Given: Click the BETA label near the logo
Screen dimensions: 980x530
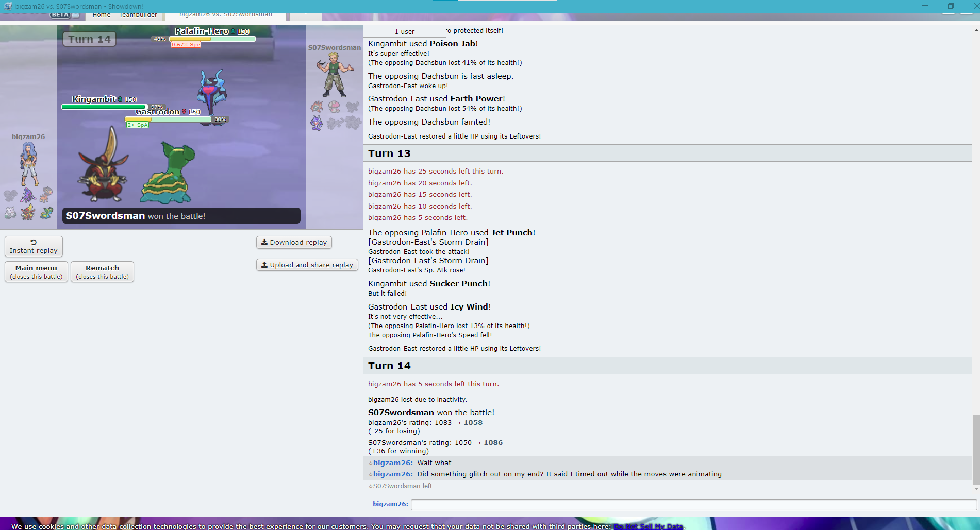Looking at the screenshot, I should [x=60, y=15].
